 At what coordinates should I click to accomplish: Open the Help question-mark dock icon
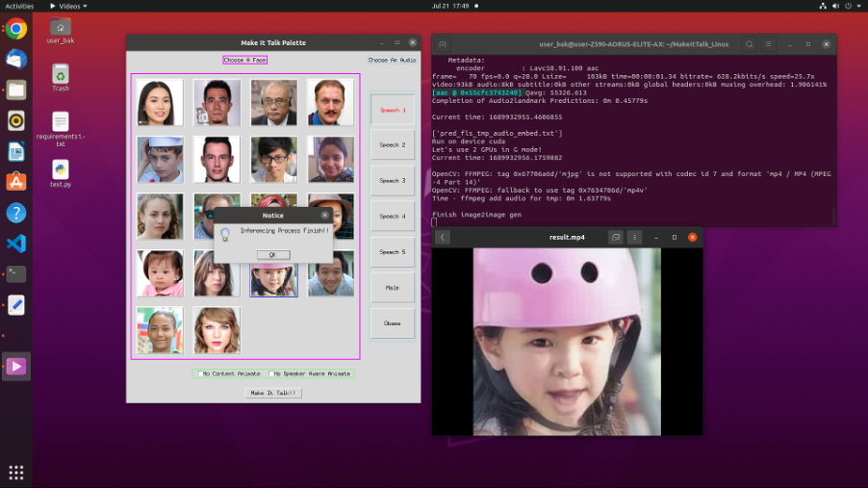tap(16, 213)
